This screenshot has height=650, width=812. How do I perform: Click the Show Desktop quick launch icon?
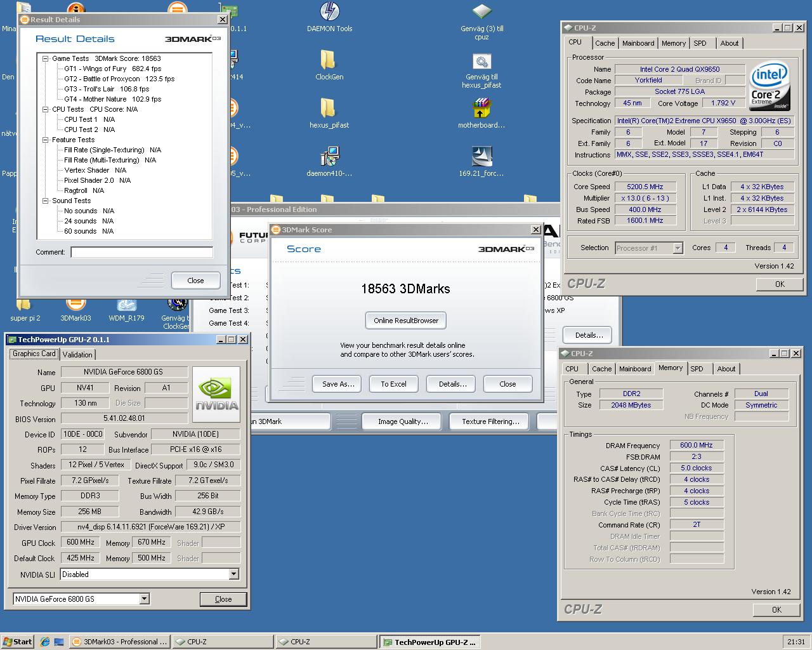tap(59, 642)
